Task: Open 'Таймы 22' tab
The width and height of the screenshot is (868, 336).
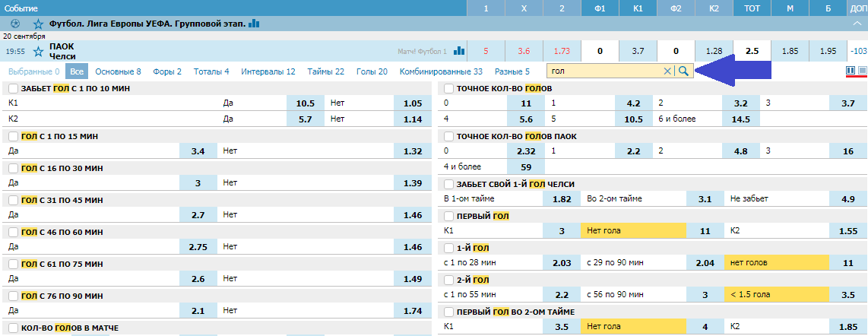Action: point(325,71)
